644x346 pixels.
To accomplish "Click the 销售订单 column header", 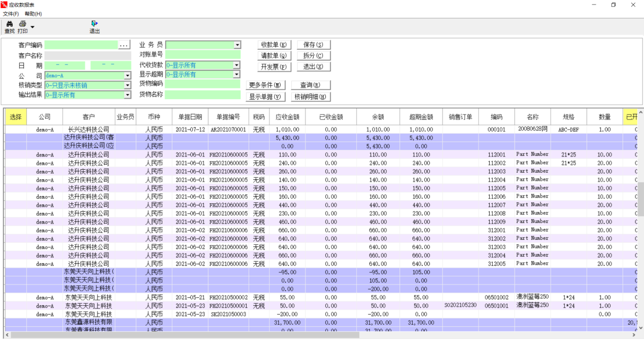I will (x=460, y=117).
